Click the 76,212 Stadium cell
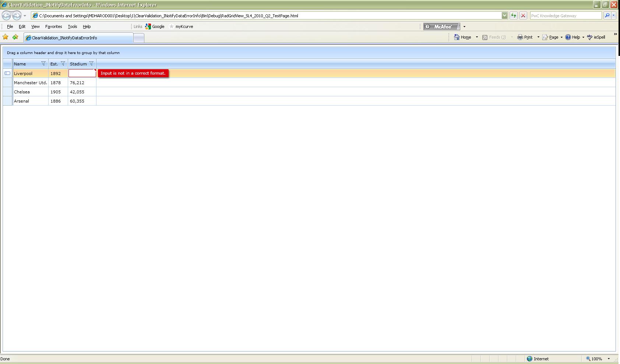This screenshot has height=364, width=620. tap(82, 83)
